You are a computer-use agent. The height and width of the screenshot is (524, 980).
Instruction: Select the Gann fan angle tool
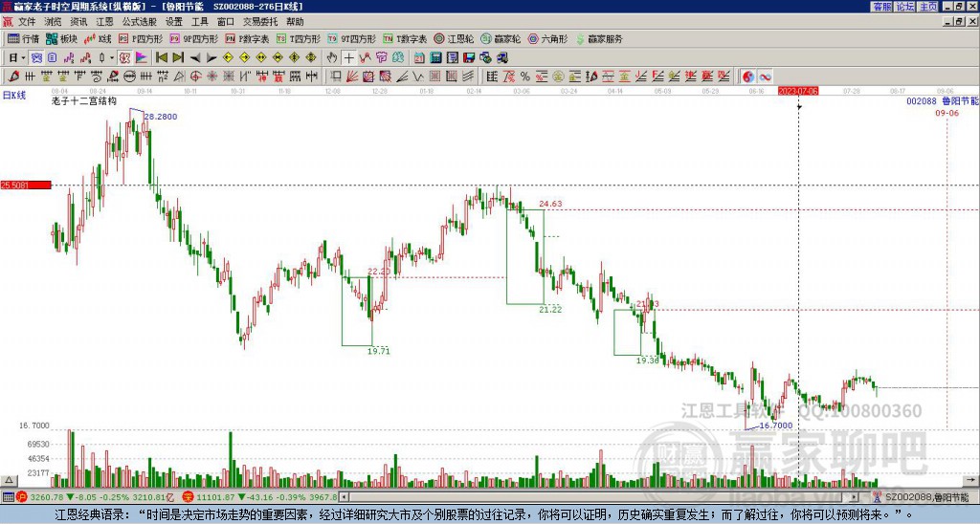tap(352, 76)
